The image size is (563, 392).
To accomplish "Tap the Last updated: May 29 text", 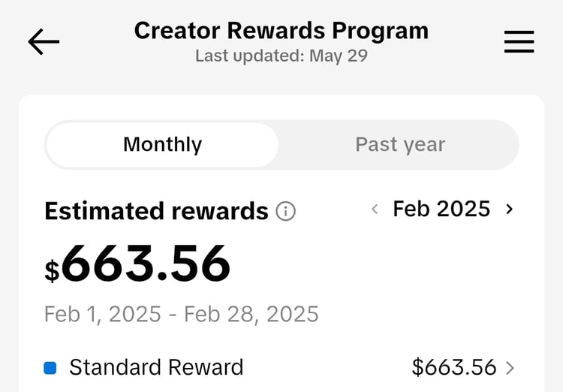I will 281,56.
